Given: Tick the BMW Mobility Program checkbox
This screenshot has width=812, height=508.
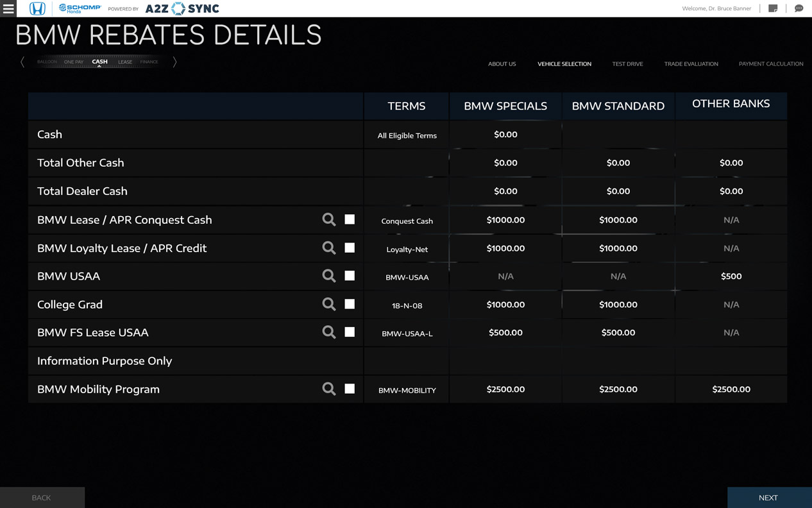Looking at the screenshot, I should click(350, 389).
